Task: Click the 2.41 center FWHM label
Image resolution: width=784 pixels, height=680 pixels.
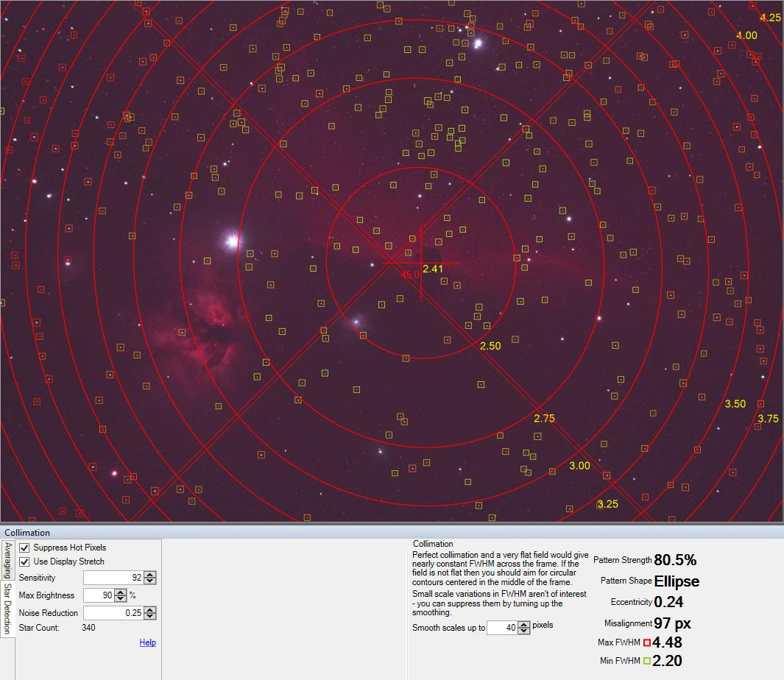Action: coord(433,269)
